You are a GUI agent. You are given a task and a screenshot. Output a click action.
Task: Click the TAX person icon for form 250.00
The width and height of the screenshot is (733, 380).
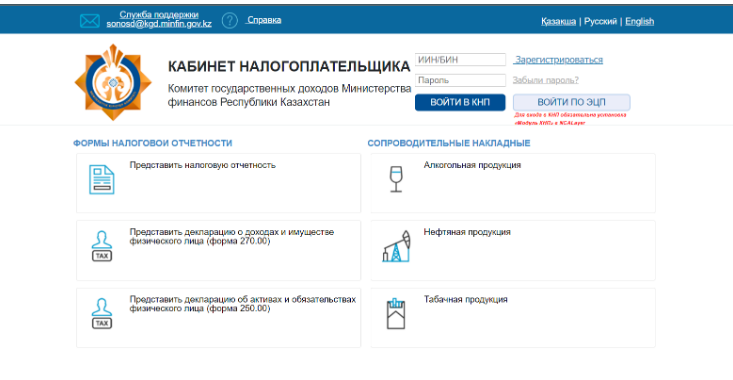102,313
